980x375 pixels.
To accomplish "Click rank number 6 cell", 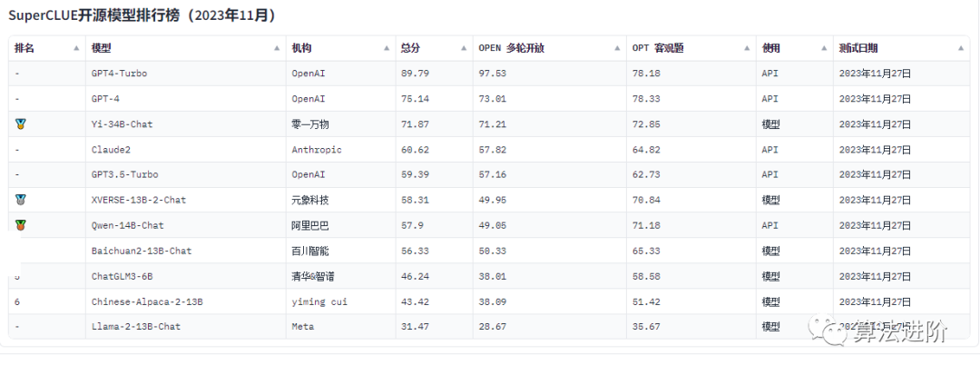I will click(x=47, y=301).
